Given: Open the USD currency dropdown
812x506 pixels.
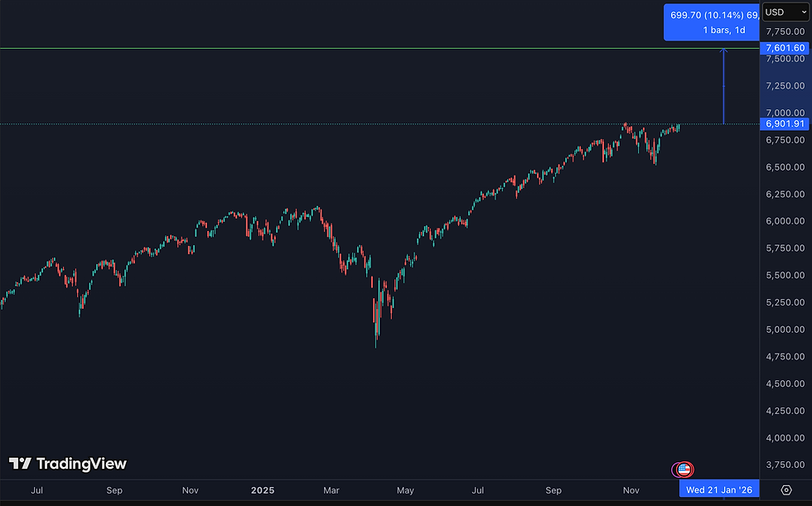Looking at the screenshot, I should [785, 12].
